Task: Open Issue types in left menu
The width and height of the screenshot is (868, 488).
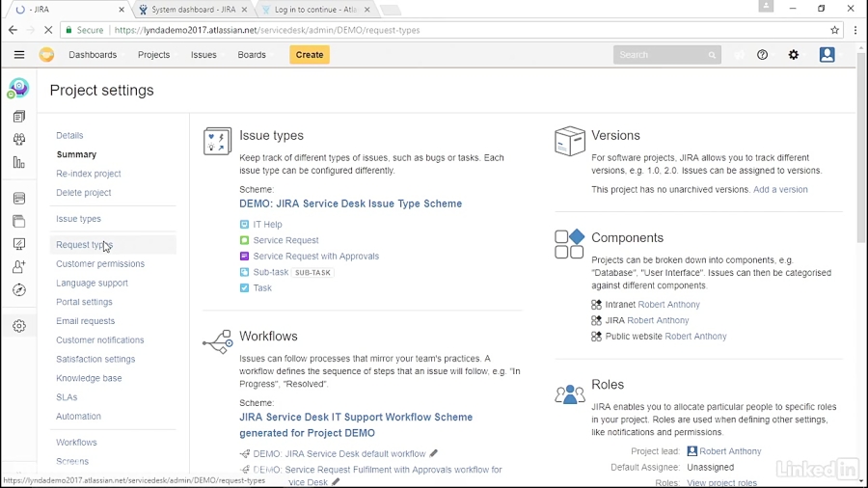Action: tap(79, 219)
